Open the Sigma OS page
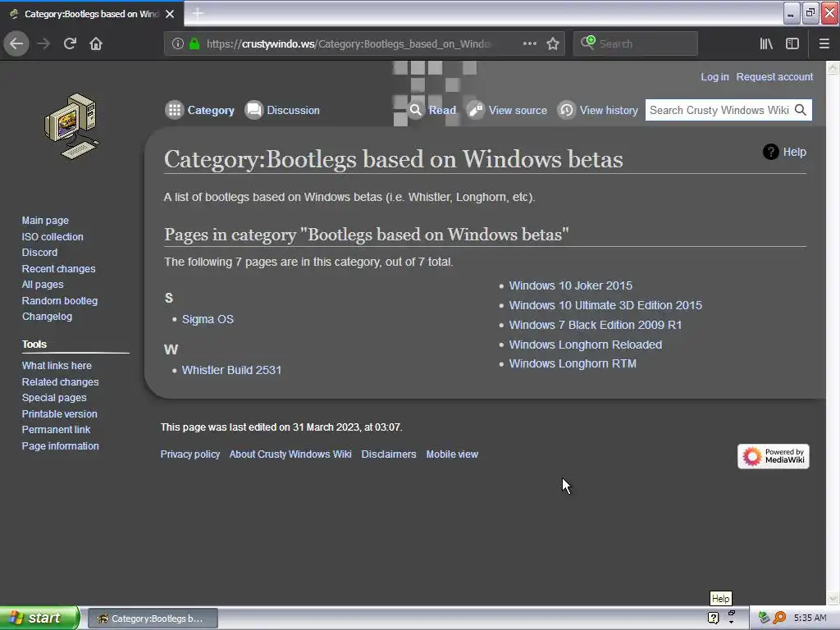 (x=208, y=319)
